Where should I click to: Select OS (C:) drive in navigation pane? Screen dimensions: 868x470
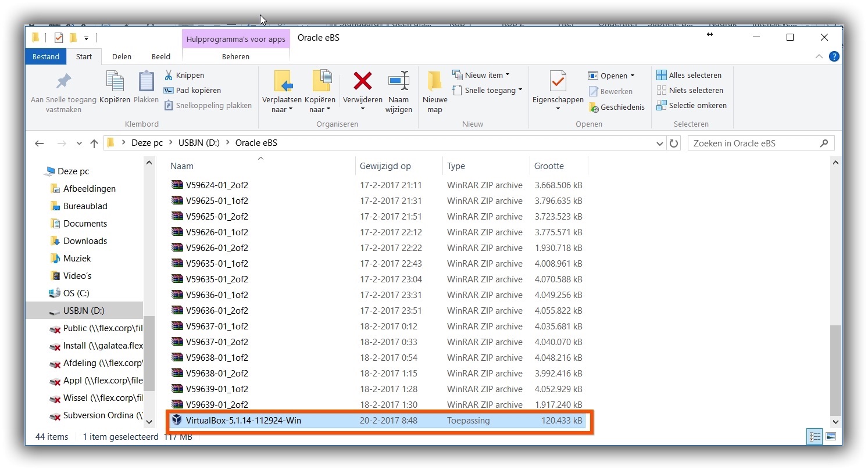(69, 293)
